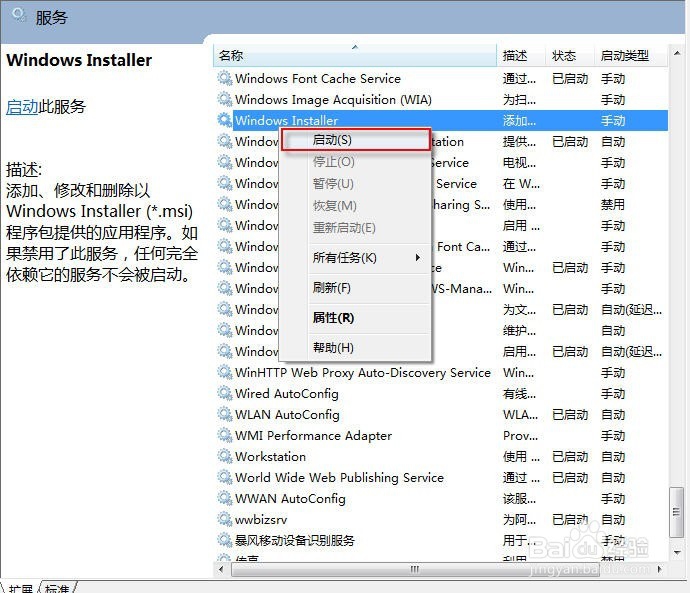The image size is (690, 593).
Task: Click 自动 startup type of Workstation
Action: (x=613, y=457)
